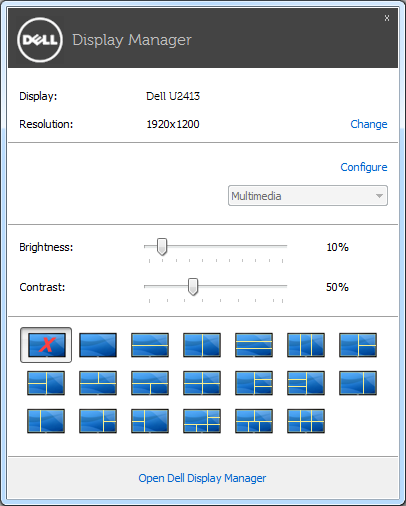The height and width of the screenshot is (506, 406).
Task: Click the Dell logo in the header
Action: coord(40,40)
